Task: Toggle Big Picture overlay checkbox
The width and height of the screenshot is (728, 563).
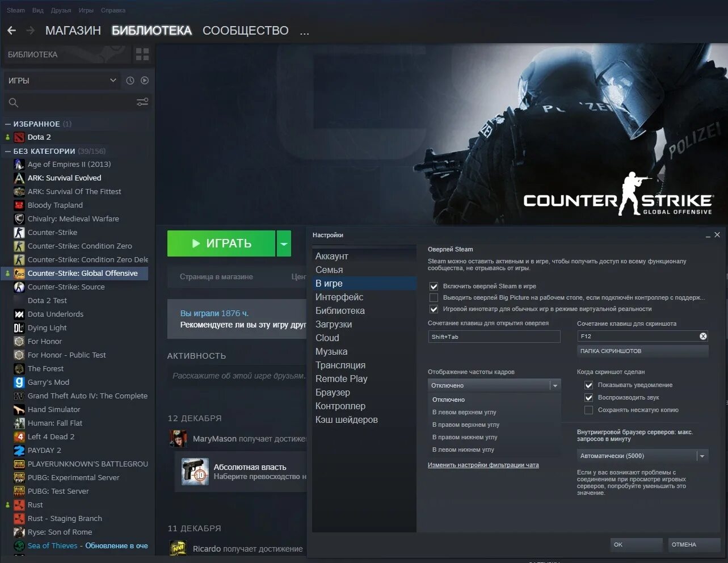Action: (x=434, y=298)
